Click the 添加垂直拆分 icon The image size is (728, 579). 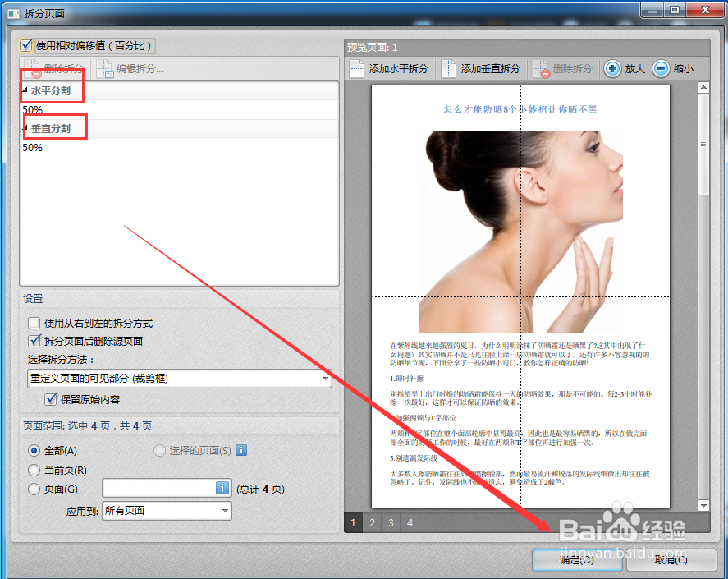[x=448, y=69]
